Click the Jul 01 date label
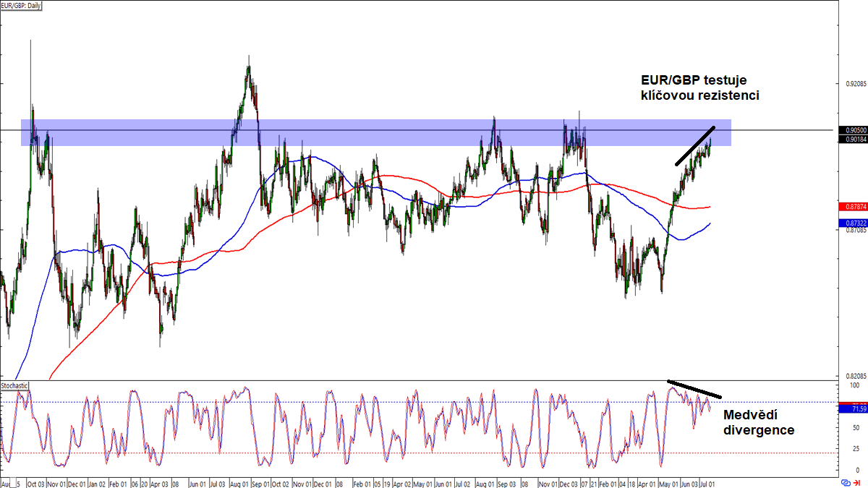This screenshot has height=488, width=868. tap(707, 483)
